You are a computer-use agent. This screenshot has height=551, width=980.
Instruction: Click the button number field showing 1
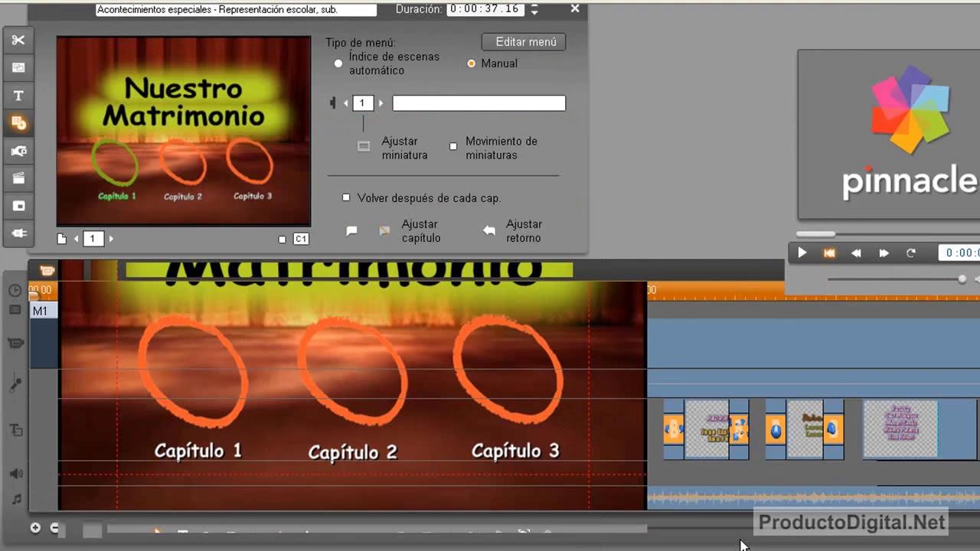363,103
